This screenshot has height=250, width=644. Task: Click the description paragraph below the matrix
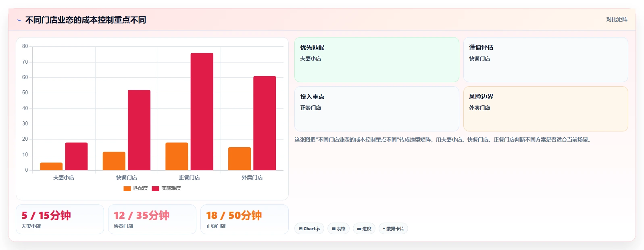[x=444, y=140]
